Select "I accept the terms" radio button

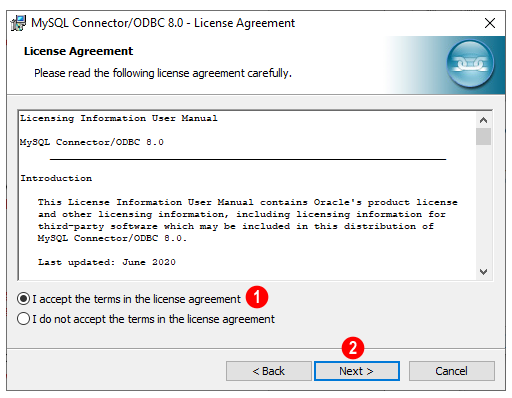pyautogui.click(x=23, y=299)
